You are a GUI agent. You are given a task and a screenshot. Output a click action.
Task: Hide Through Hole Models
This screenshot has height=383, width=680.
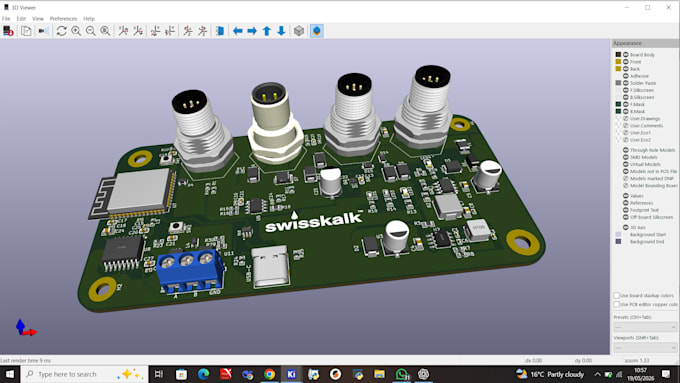click(626, 150)
